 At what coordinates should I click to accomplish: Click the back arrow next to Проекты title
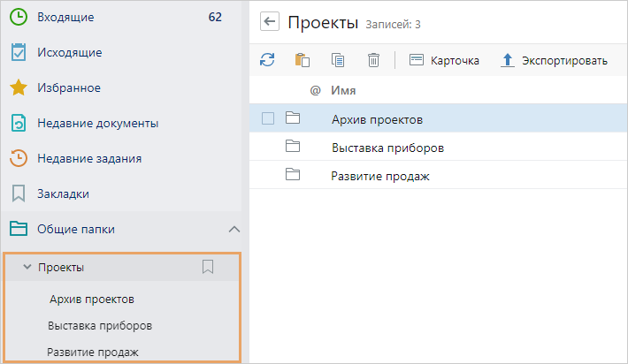pyautogui.click(x=270, y=22)
